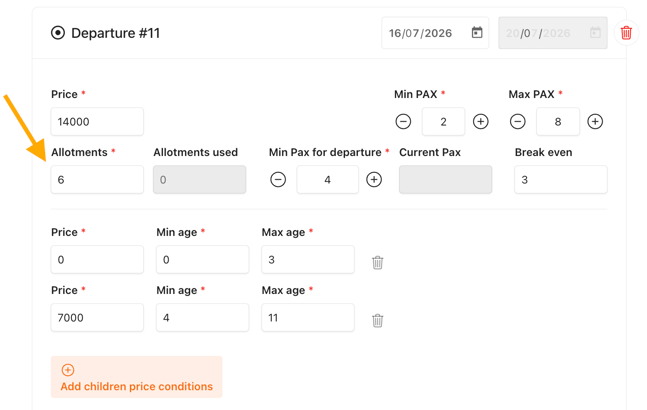Edit child price field showing 7000
The height and width of the screenshot is (410, 647).
click(x=97, y=318)
